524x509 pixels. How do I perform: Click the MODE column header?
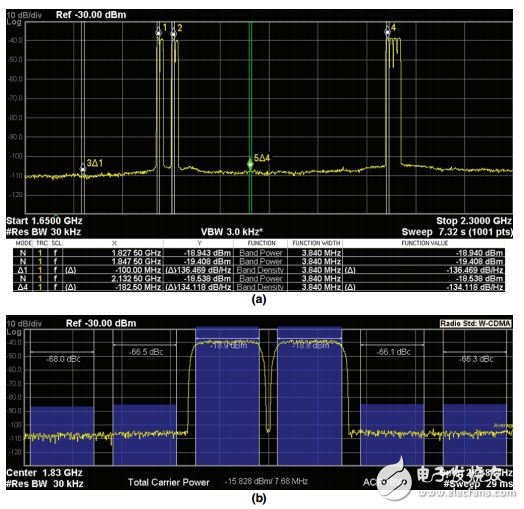pyautogui.click(x=24, y=243)
